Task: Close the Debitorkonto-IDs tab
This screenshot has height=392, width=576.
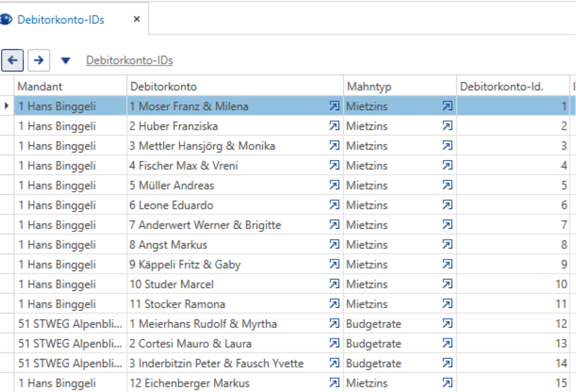Action: tap(137, 19)
